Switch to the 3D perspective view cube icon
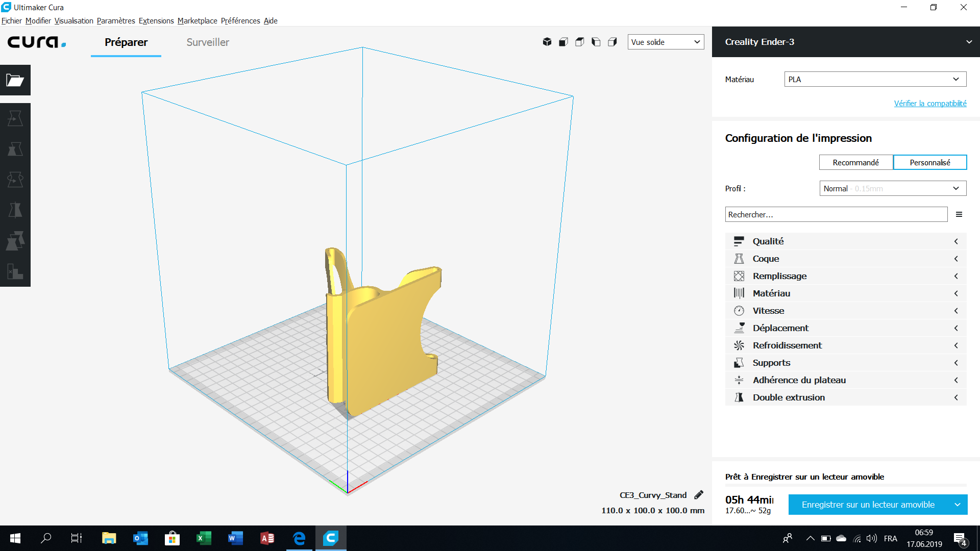Viewport: 980px width, 551px height. [x=547, y=42]
